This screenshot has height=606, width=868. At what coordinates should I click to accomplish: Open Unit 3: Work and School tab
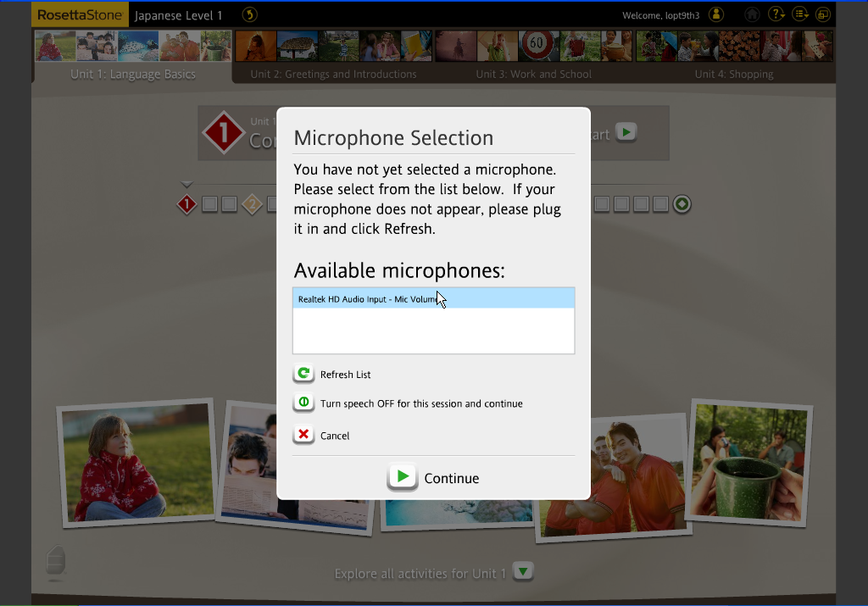click(533, 74)
